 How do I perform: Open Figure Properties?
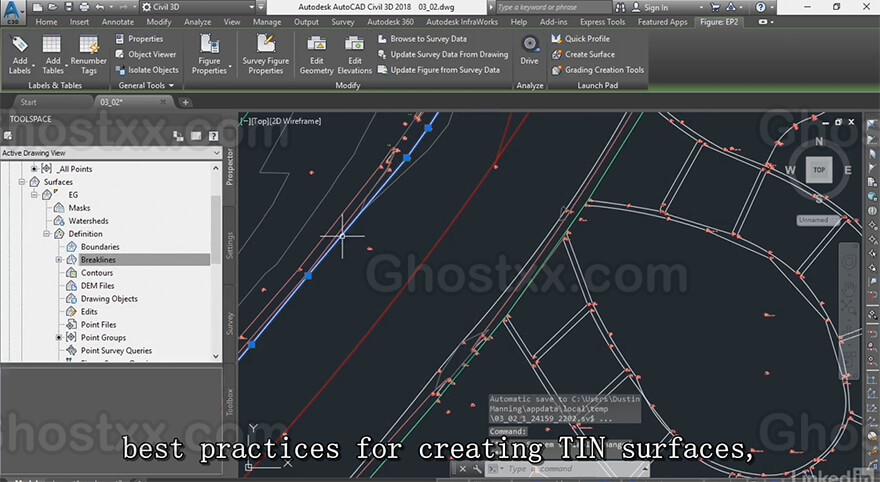point(209,54)
